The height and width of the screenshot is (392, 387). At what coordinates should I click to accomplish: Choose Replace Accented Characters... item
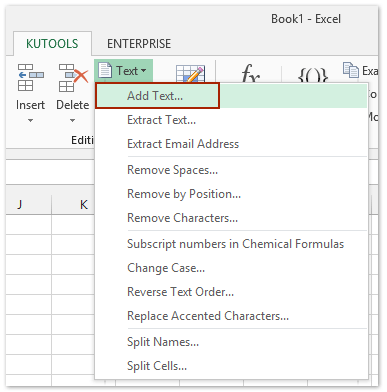coord(231,316)
